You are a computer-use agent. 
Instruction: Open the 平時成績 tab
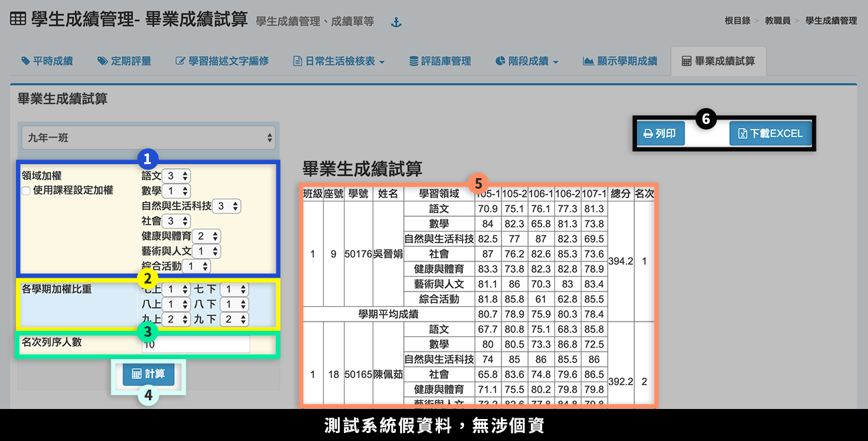tap(47, 61)
